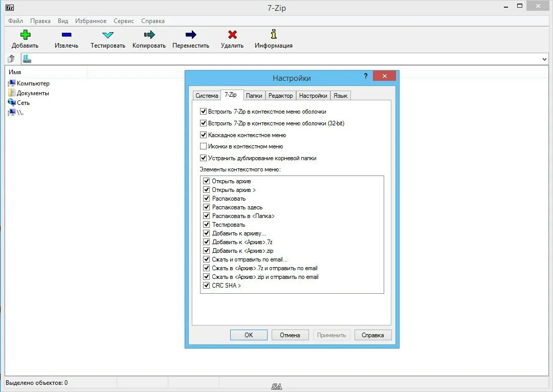Select the 7-Zip tab
This screenshot has height=392, width=553.
click(231, 95)
